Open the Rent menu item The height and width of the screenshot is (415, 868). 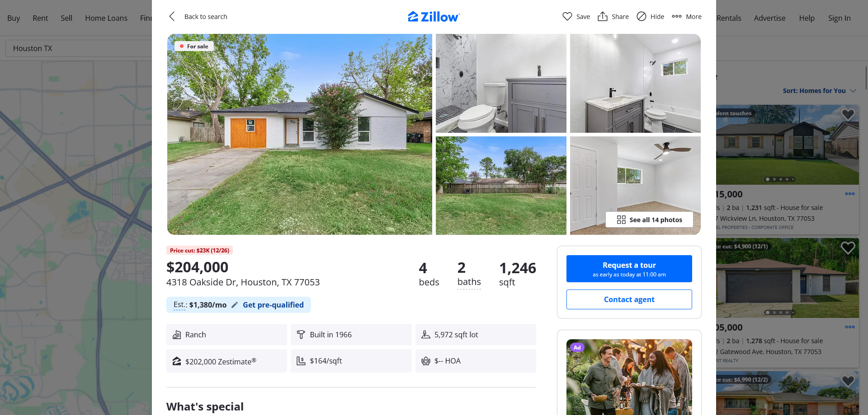coord(40,18)
